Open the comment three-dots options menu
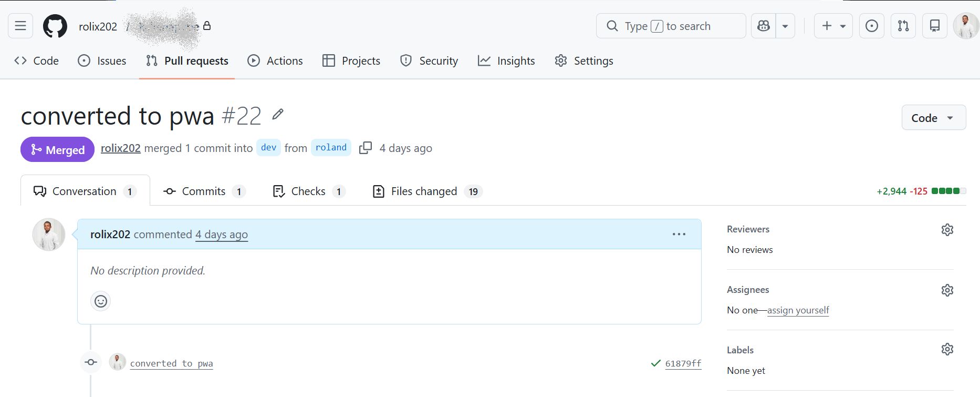The width and height of the screenshot is (980, 397). coord(679,234)
